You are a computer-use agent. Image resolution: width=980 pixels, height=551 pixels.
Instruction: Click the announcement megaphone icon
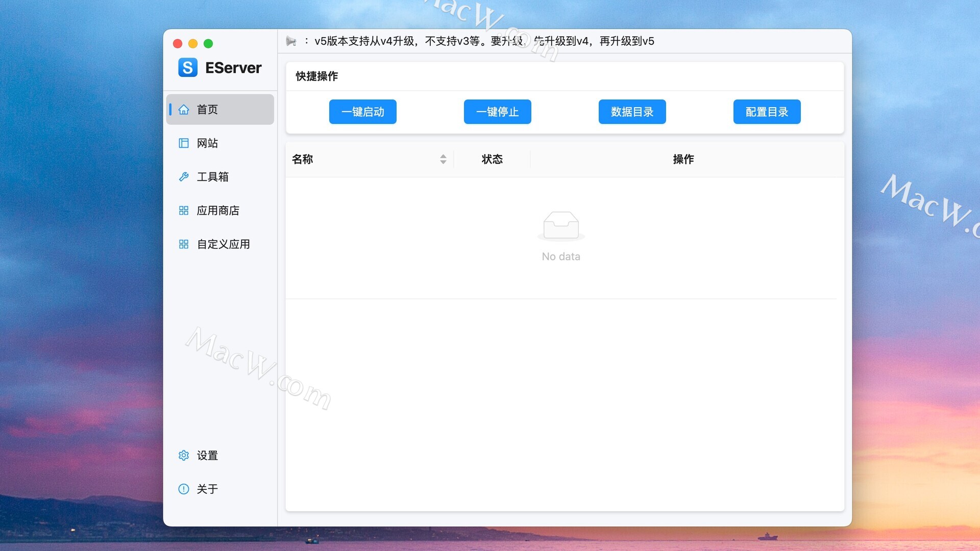291,41
